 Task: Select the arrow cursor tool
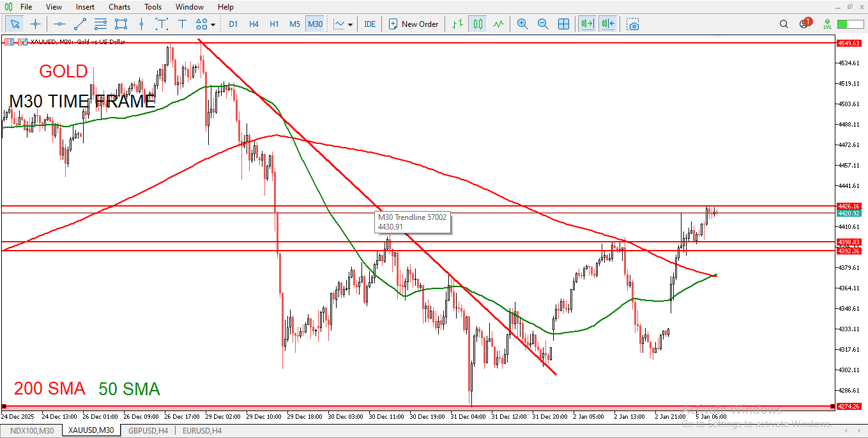point(15,24)
